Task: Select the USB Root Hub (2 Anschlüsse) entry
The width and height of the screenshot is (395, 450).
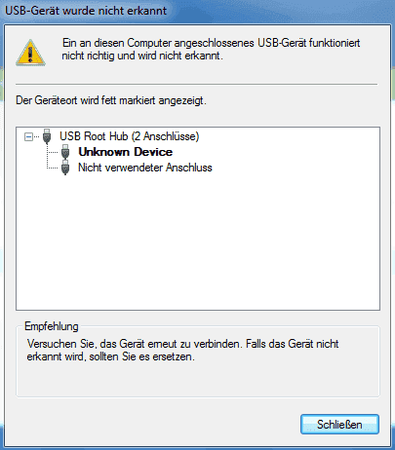Action: click(x=129, y=136)
